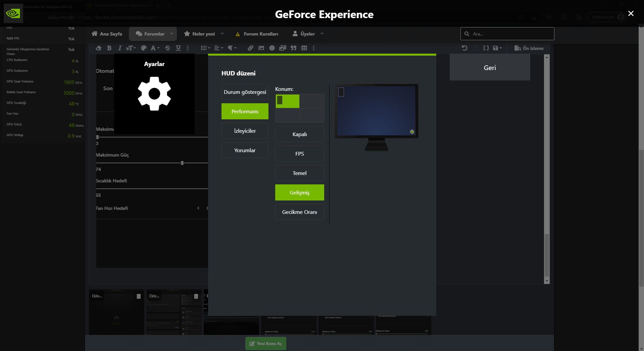The image size is (644, 351).
Task: Click the slider handle above the 0 value
Action: pyautogui.click(x=98, y=137)
